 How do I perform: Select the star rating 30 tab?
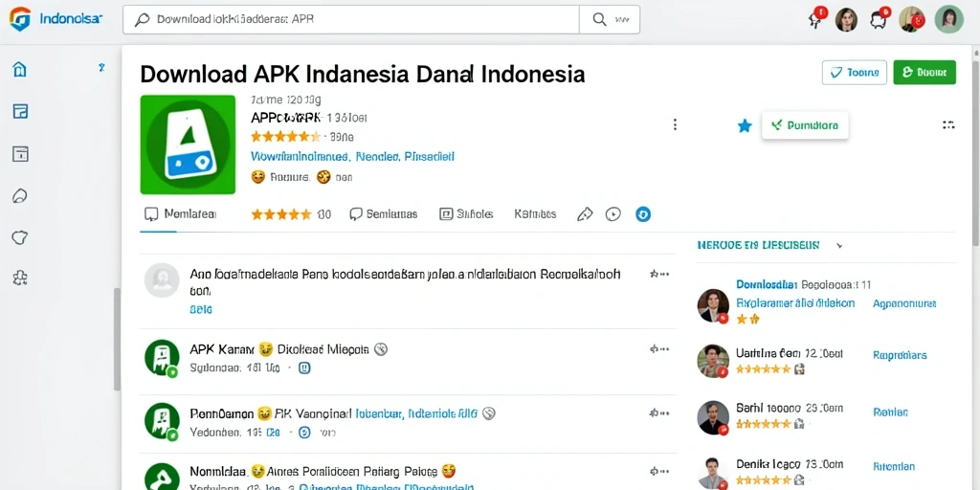point(291,214)
